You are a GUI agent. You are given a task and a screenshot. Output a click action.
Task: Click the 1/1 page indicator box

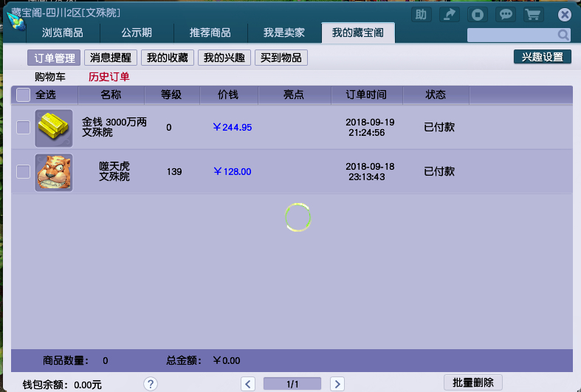pyautogui.click(x=292, y=384)
